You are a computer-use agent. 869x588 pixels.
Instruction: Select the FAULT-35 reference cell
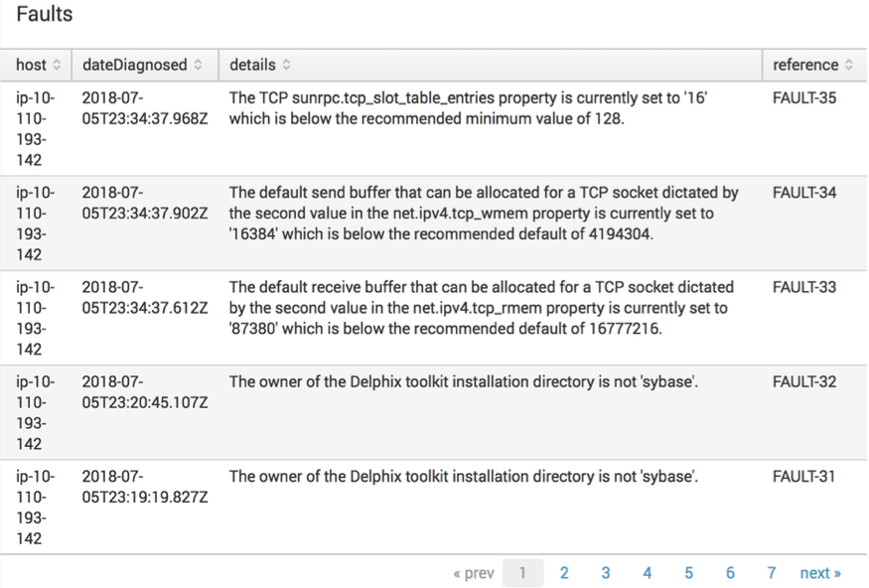[804, 98]
